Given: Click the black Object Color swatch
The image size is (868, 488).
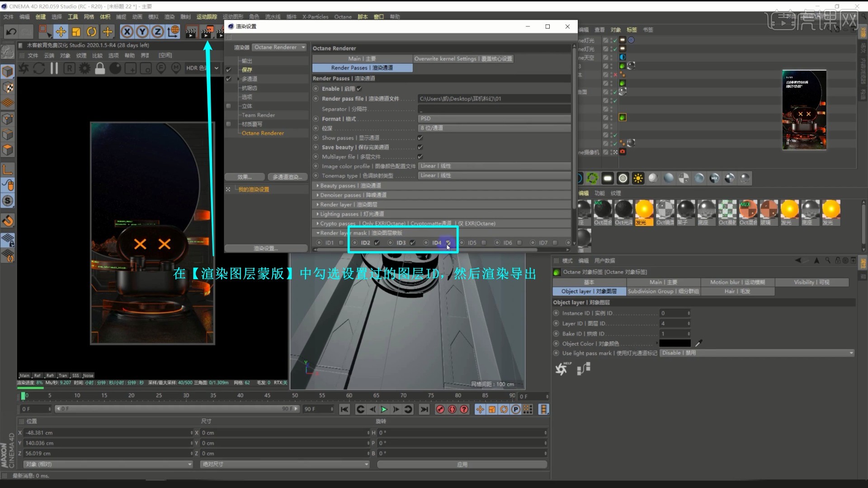Looking at the screenshot, I should pos(675,343).
